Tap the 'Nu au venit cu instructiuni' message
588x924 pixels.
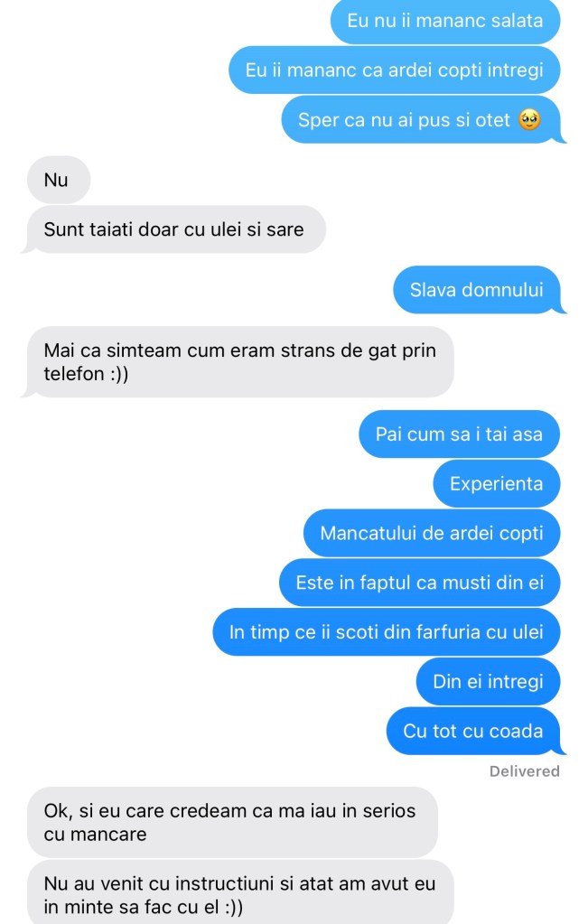click(x=240, y=892)
